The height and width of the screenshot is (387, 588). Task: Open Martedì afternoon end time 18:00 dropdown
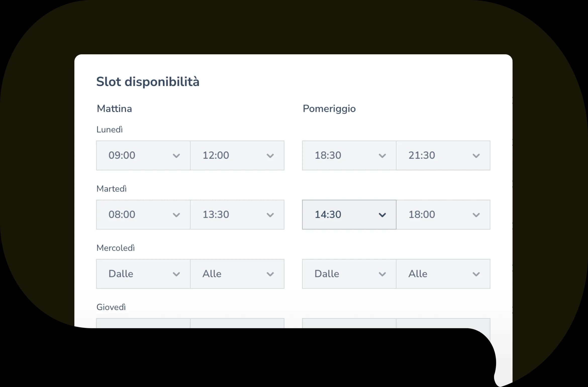(443, 215)
